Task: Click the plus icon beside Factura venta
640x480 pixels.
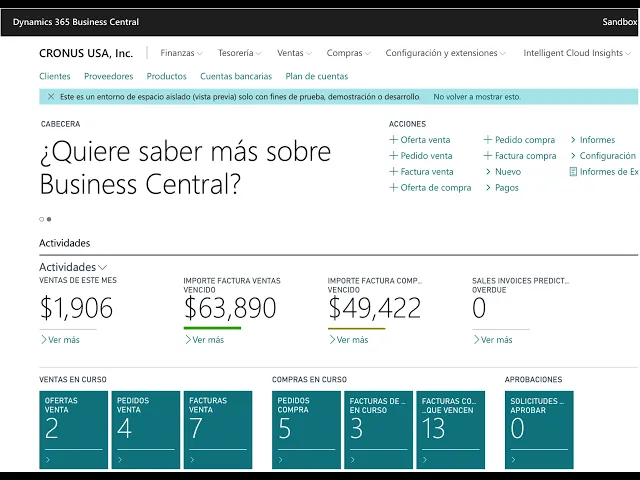Action: [x=393, y=171]
